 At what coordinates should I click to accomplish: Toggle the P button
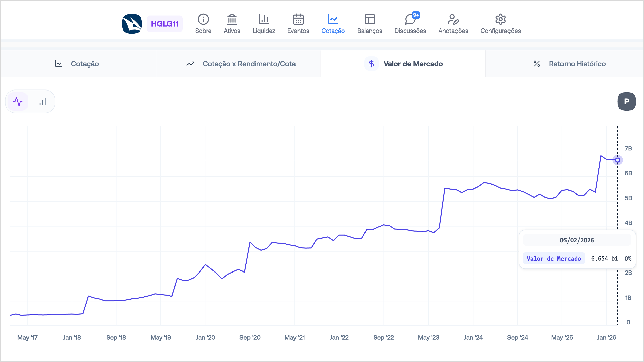626,101
